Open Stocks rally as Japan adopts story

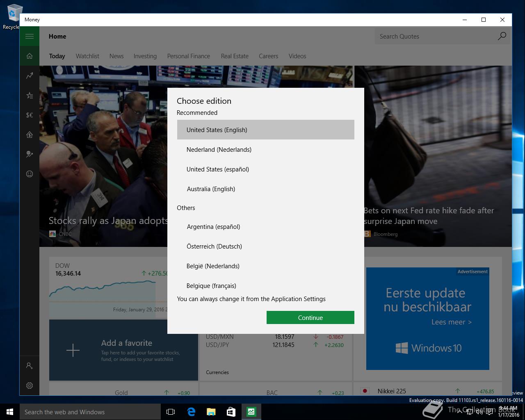(108, 221)
